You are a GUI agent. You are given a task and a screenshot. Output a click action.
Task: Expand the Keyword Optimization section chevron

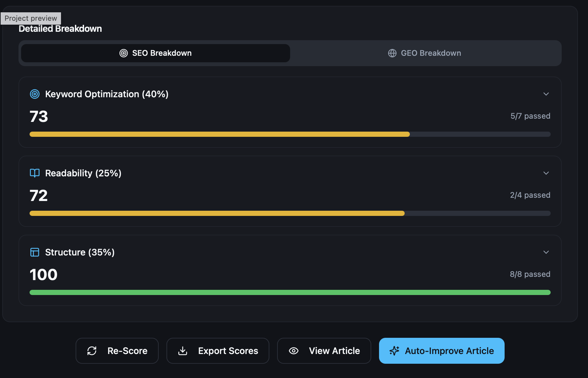(x=546, y=94)
